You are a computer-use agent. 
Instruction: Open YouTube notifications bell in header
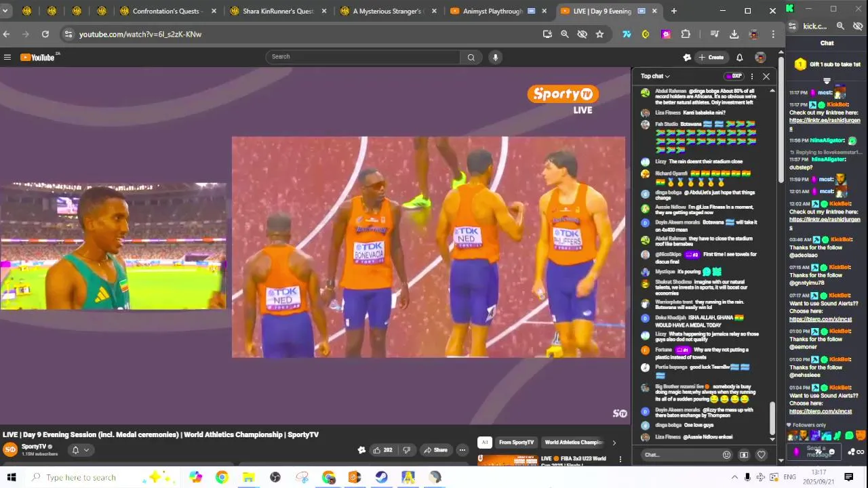pos(740,58)
